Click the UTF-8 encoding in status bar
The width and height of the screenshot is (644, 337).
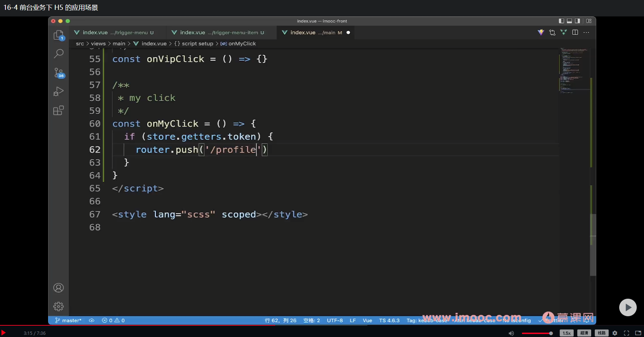(335, 320)
